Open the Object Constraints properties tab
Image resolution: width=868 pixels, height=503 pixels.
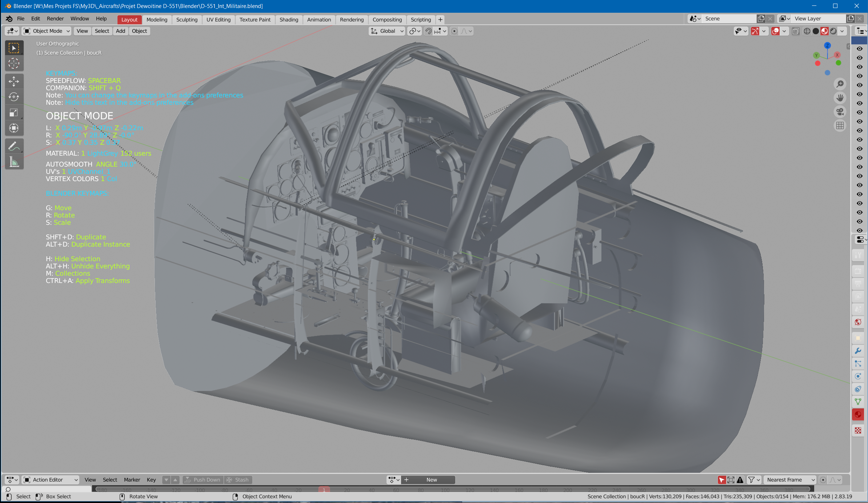click(x=858, y=389)
